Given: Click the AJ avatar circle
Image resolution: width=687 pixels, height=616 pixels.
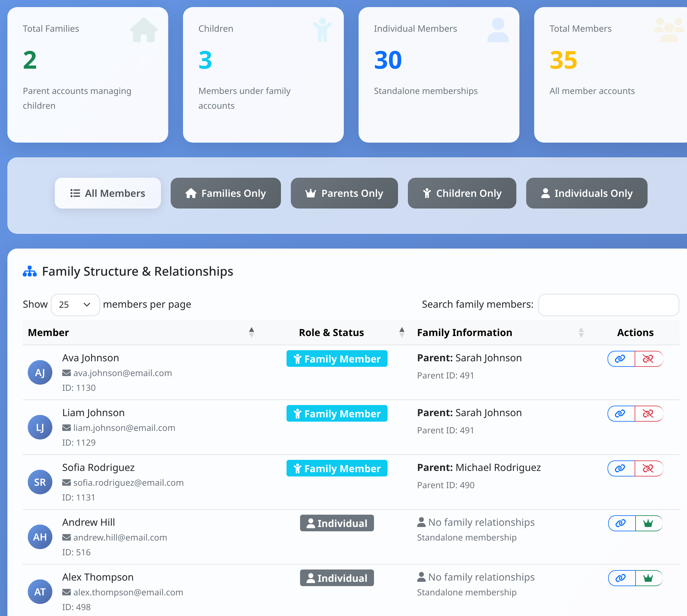Looking at the screenshot, I should tap(40, 373).
